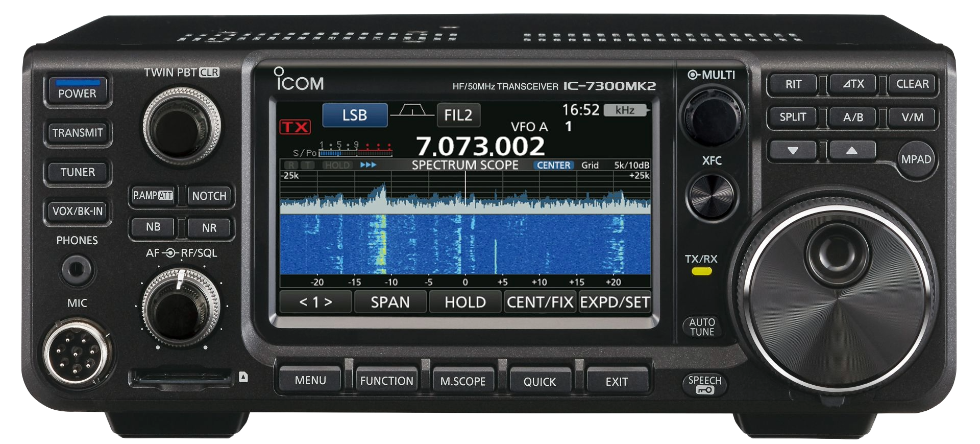Click the AF RF/SQL knob
Screen dimensions: 980x444
[181, 308]
